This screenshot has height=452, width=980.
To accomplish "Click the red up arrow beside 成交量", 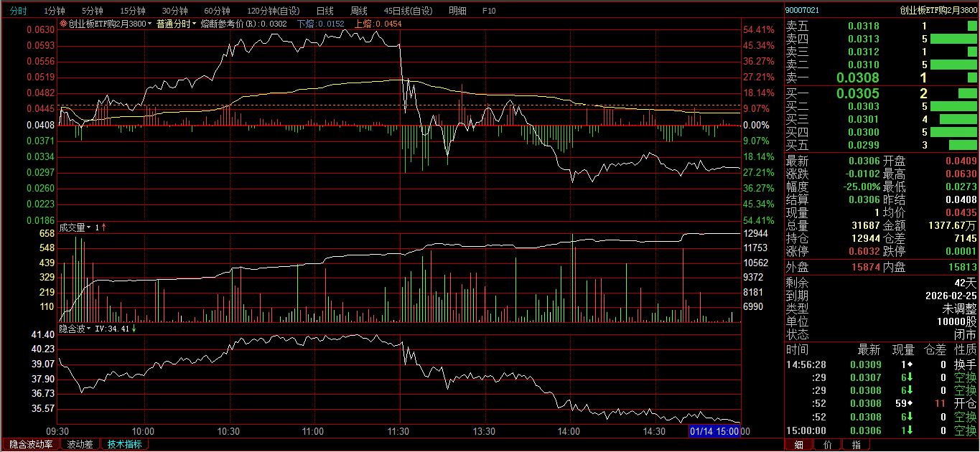I will 104,227.
